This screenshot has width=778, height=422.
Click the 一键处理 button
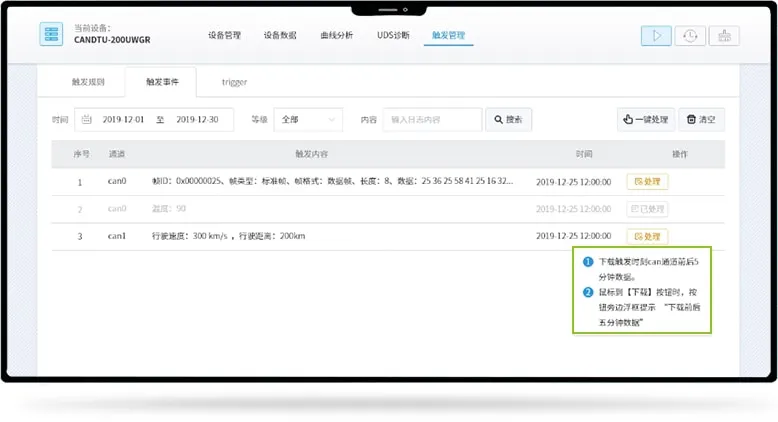tap(645, 119)
